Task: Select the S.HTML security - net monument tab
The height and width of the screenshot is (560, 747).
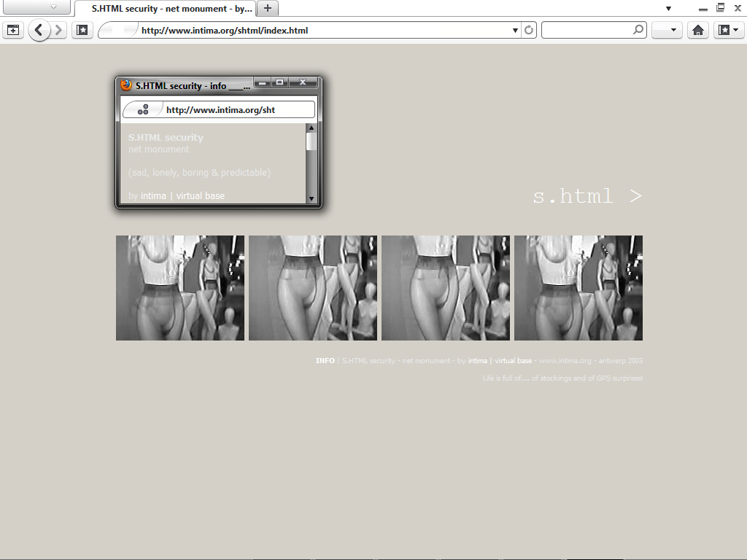Action: point(168,9)
